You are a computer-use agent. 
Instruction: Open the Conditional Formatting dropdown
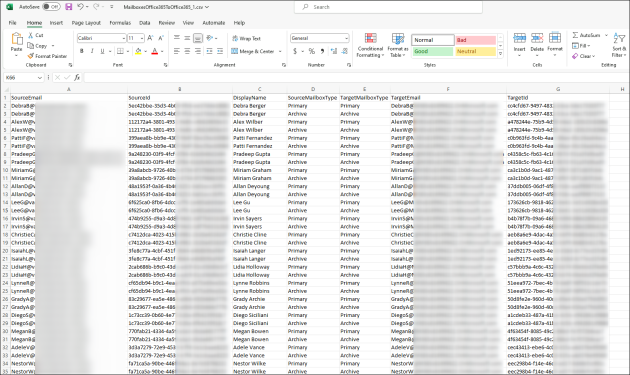click(370, 45)
